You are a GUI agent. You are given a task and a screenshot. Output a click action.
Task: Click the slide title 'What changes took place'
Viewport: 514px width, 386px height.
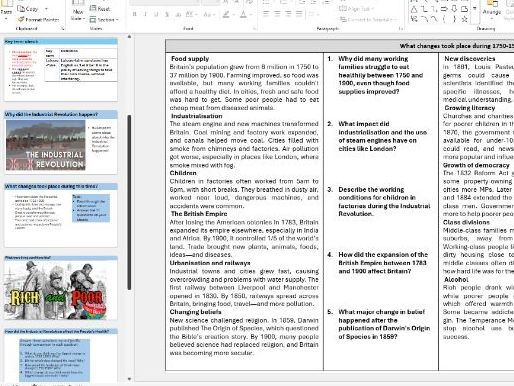pos(457,46)
